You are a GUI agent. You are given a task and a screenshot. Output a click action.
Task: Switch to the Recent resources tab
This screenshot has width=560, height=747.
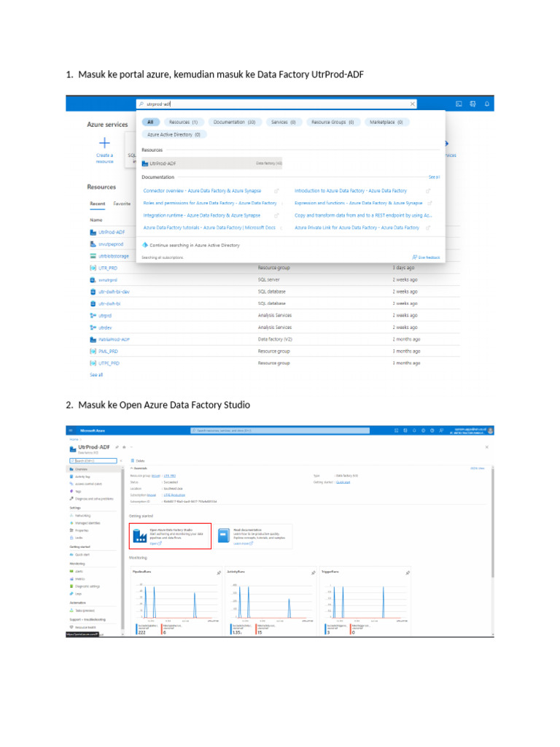pos(97,204)
